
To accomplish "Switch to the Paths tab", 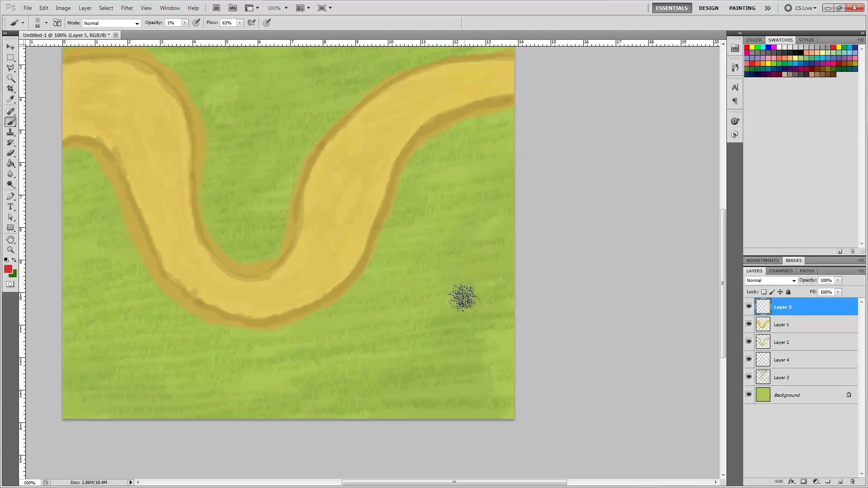I will pos(807,271).
